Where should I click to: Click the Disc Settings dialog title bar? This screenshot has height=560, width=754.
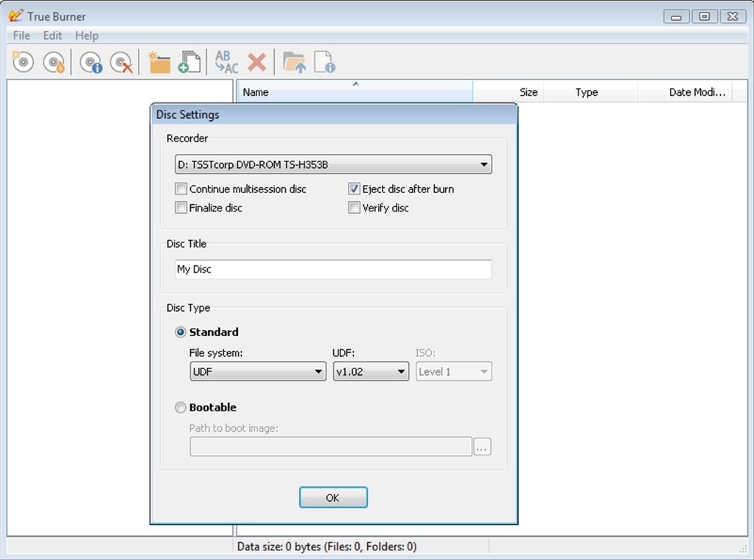coord(334,114)
